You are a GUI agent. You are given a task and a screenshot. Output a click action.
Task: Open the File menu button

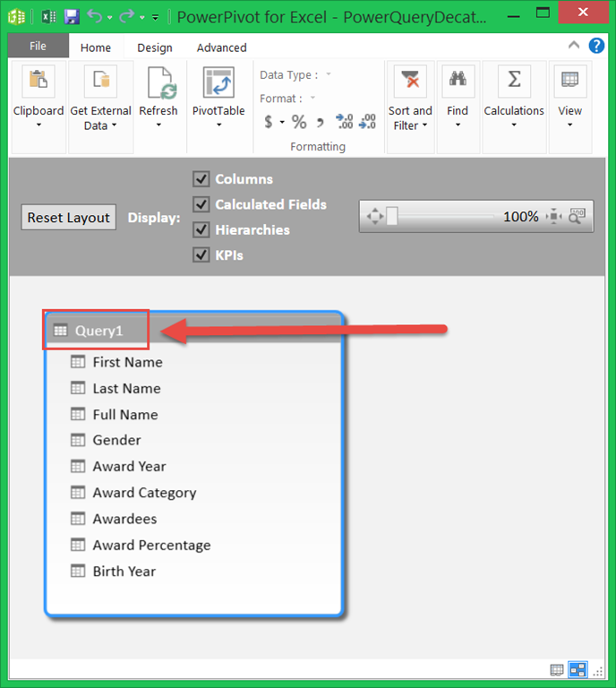38,47
